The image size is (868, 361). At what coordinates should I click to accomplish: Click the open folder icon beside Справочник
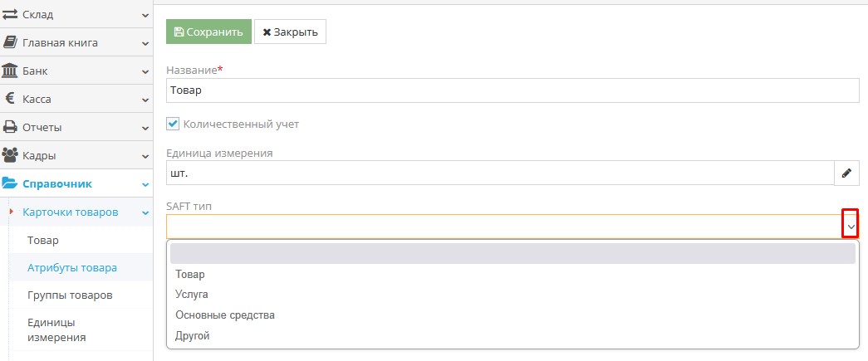(x=11, y=183)
